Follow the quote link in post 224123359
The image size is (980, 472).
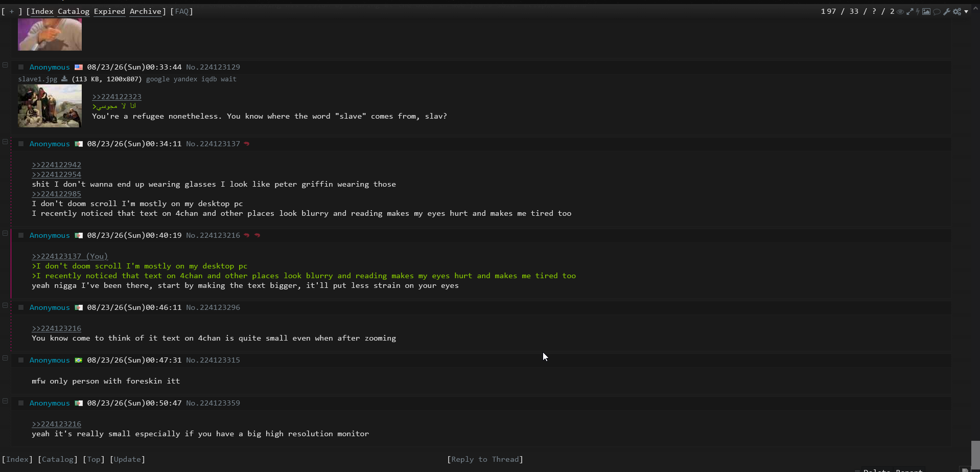56,424
